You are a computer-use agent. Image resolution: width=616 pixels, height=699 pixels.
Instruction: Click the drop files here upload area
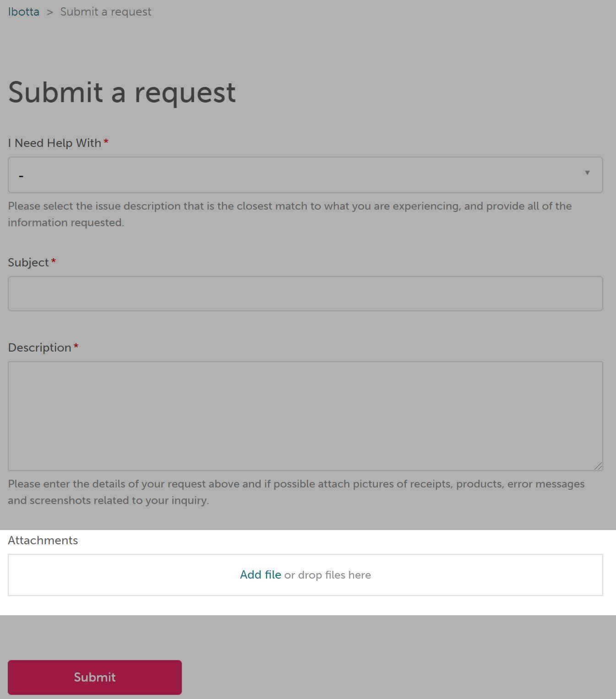(305, 575)
